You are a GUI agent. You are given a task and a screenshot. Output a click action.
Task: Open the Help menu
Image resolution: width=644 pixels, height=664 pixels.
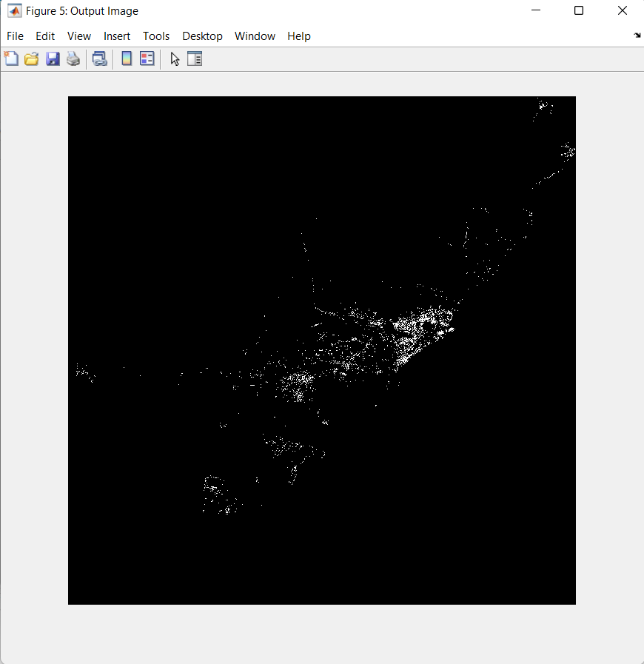click(299, 36)
